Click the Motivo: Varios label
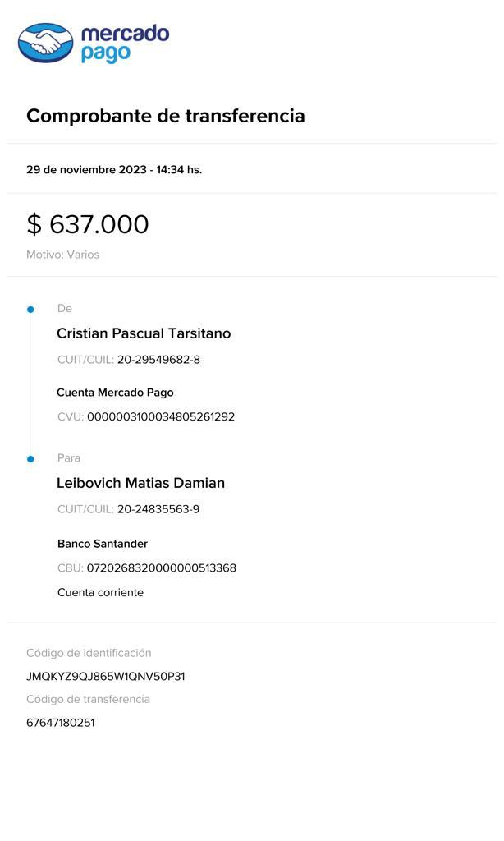Image resolution: width=504 pixels, height=841 pixels. click(62, 255)
